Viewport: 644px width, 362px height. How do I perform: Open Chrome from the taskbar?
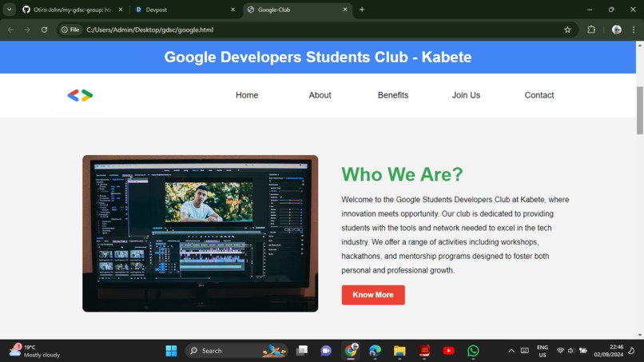pos(351,351)
